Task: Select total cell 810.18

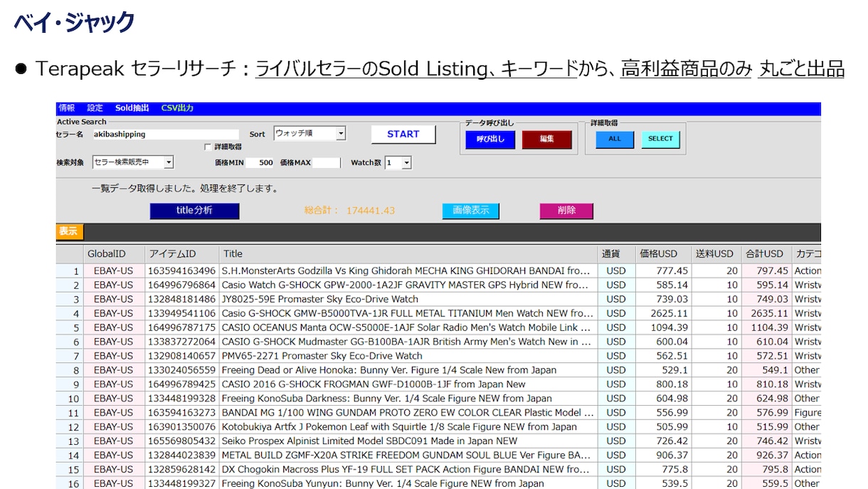Action: point(766,384)
